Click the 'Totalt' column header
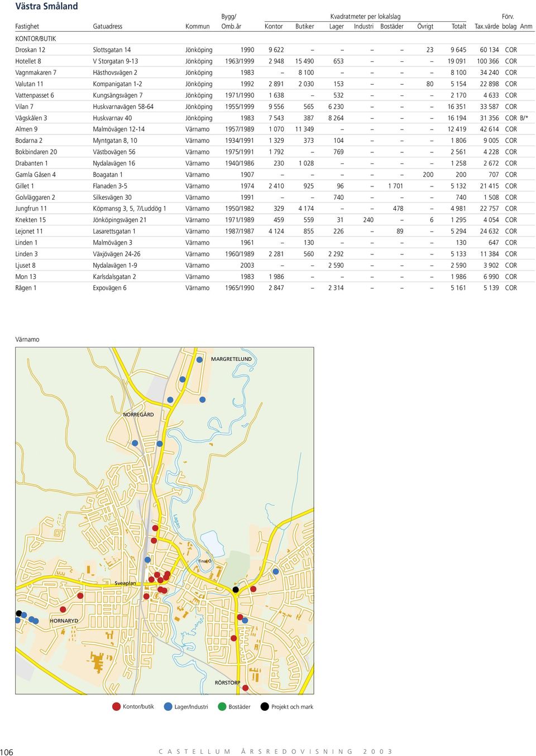 click(x=459, y=26)
